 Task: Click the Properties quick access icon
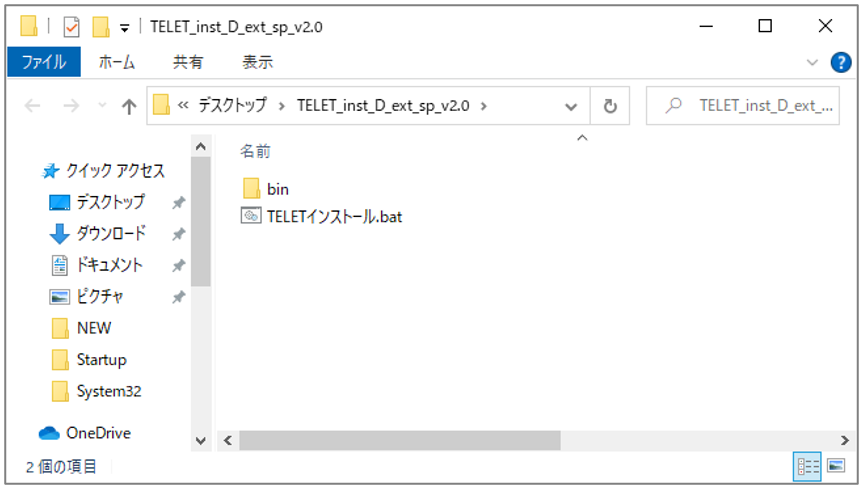pos(71,27)
